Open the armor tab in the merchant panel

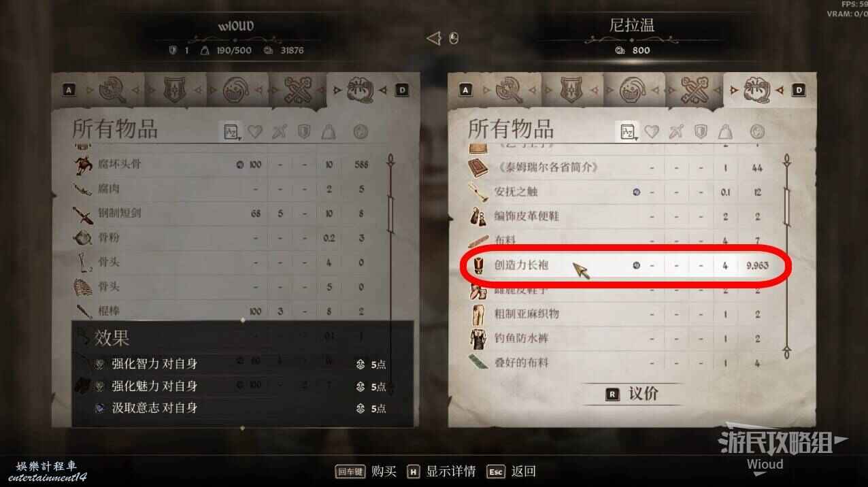coord(571,90)
